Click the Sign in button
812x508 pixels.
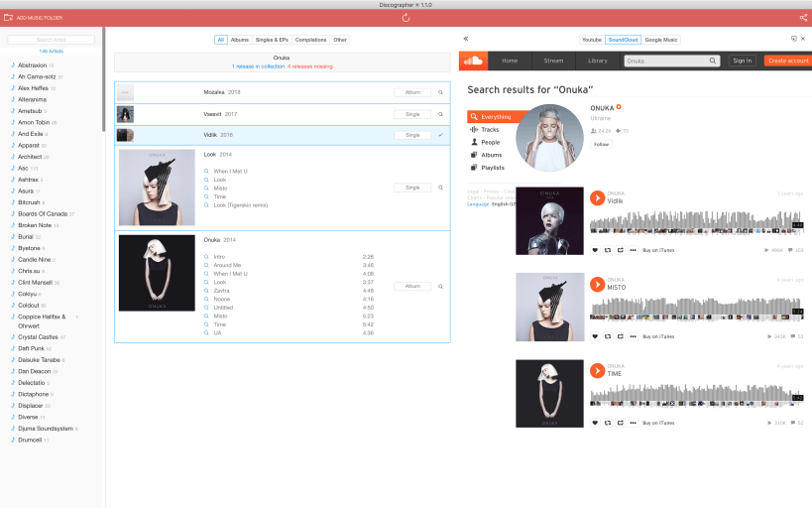point(742,61)
